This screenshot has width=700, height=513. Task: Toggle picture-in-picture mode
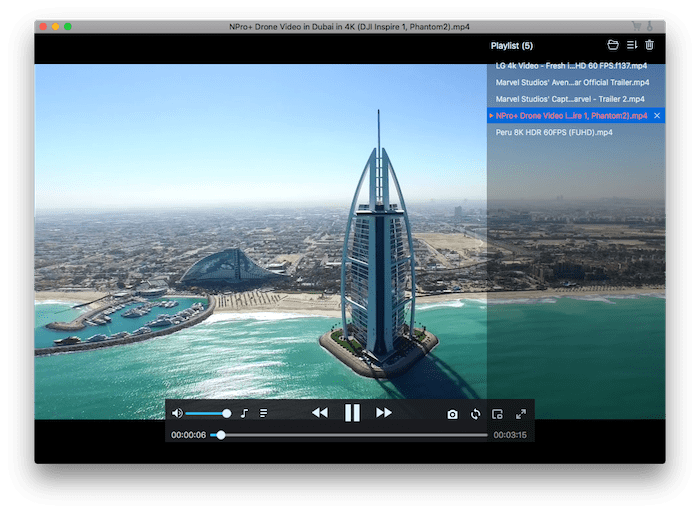pyautogui.click(x=498, y=414)
